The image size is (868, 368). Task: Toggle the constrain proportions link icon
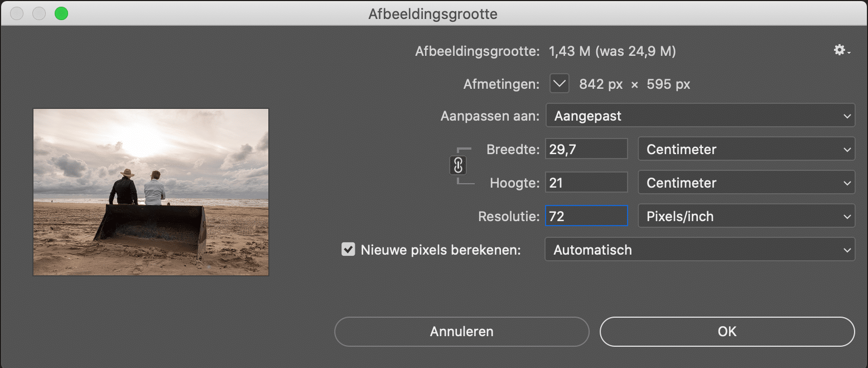coord(458,165)
